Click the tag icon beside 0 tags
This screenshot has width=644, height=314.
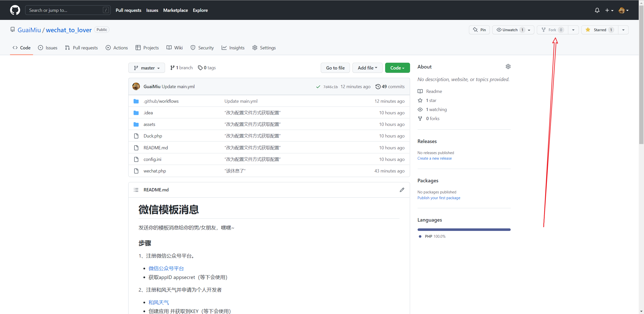pos(200,68)
